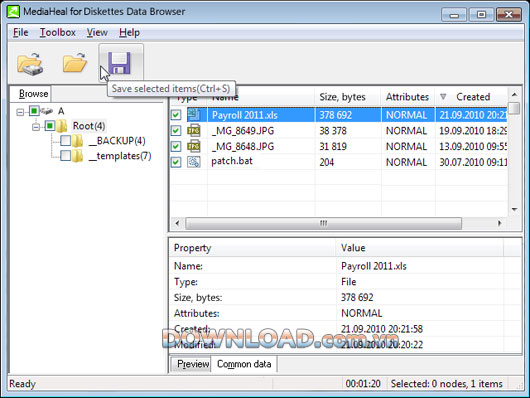Click the horizontal scrollbar thumb of file list
The width and height of the screenshot is (530, 398).
coord(323,223)
